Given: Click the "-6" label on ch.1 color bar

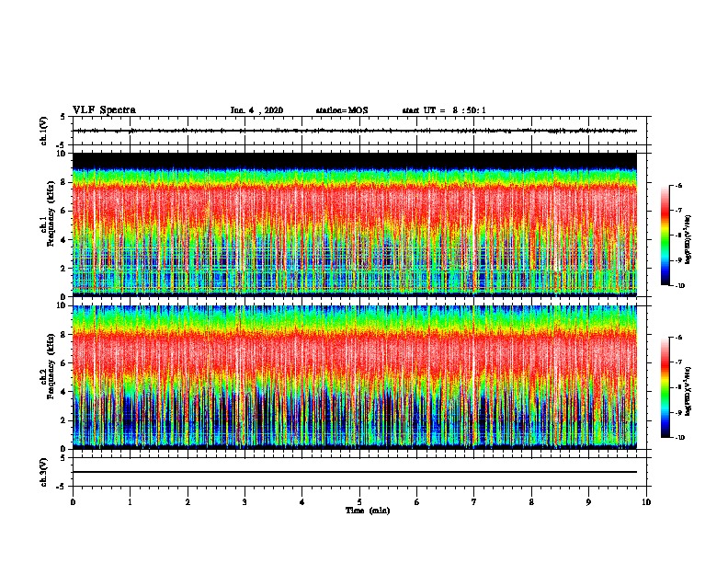Looking at the screenshot, I should (679, 185).
